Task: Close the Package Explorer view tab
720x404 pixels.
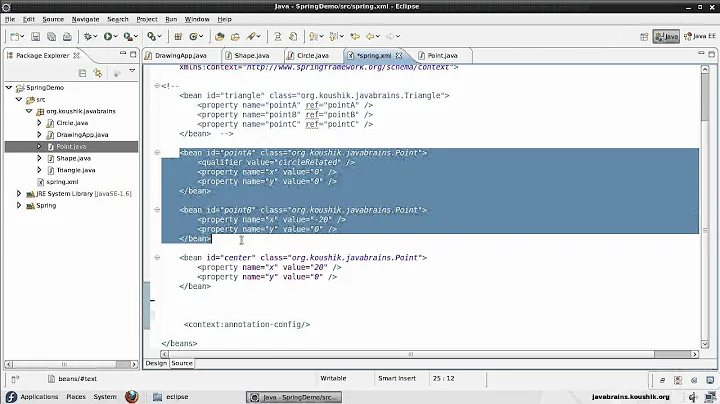Action: [76, 56]
